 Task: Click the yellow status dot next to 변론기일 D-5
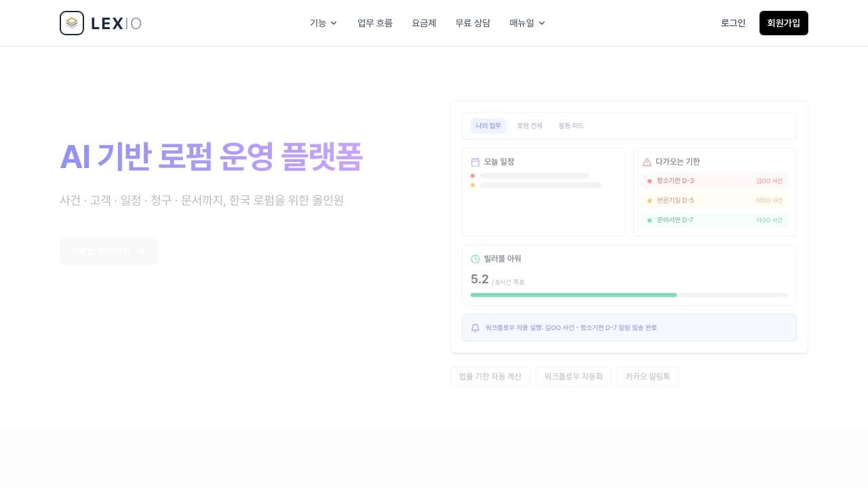(650, 200)
